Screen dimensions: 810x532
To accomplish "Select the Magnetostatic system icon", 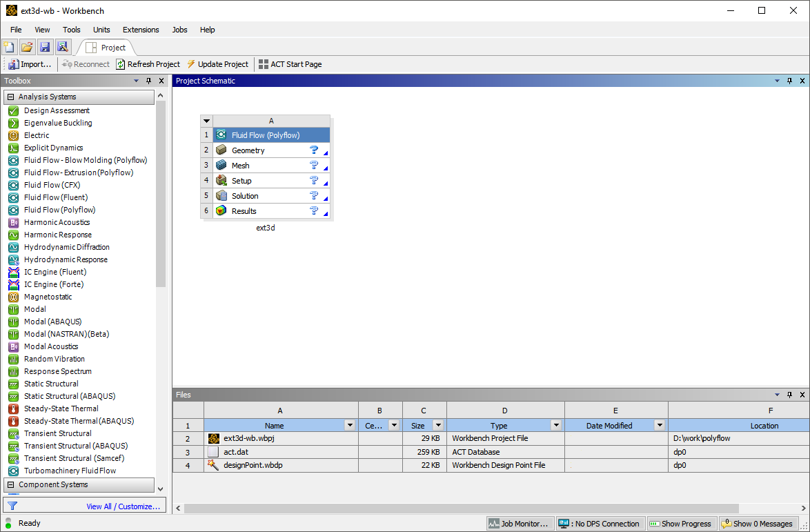I will pyautogui.click(x=14, y=297).
